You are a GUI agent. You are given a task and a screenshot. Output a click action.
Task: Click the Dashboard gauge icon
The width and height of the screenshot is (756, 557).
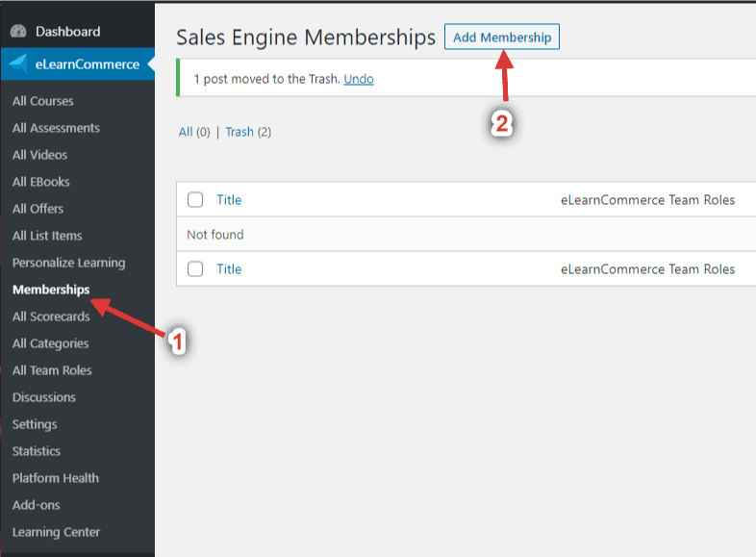(18, 32)
